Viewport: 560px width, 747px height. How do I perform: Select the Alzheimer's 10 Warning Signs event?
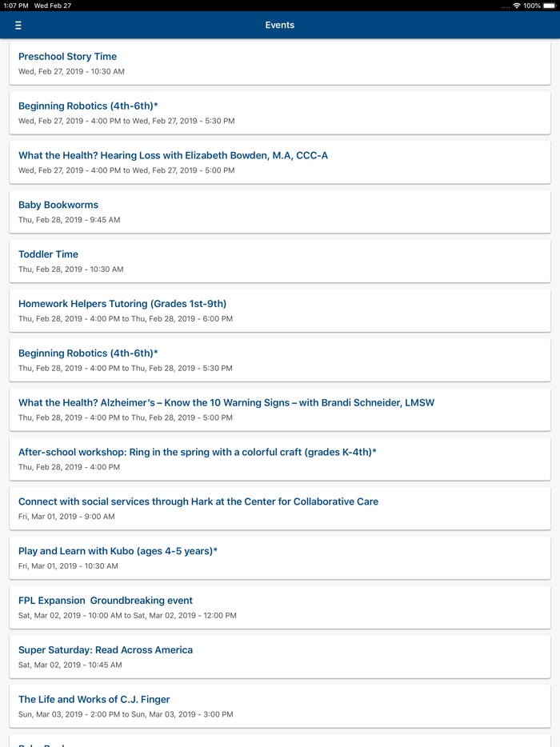[x=280, y=409]
